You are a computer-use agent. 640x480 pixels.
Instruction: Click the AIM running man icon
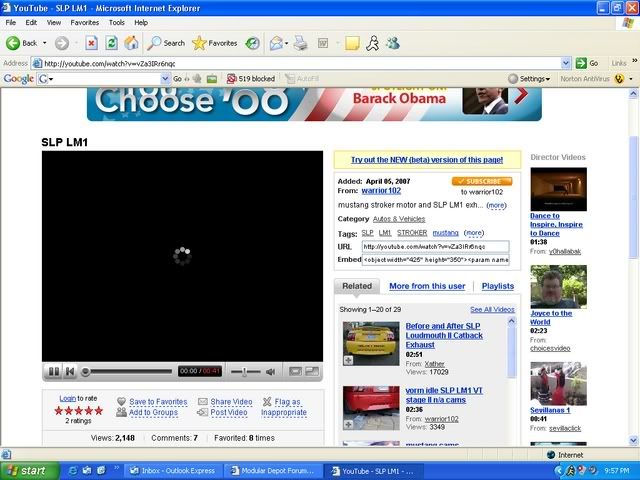(x=372, y=43)
